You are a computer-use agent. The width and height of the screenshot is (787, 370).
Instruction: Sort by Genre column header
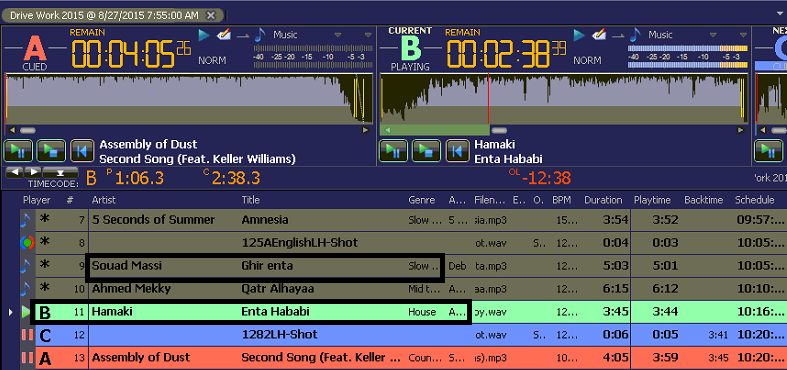422,200
